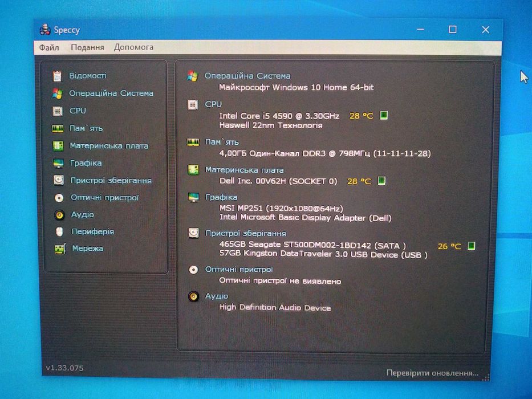Click the hard drive icon beside sidebar Пристрої зберігання
Screen dimensions: 532x399
[59, 180]
